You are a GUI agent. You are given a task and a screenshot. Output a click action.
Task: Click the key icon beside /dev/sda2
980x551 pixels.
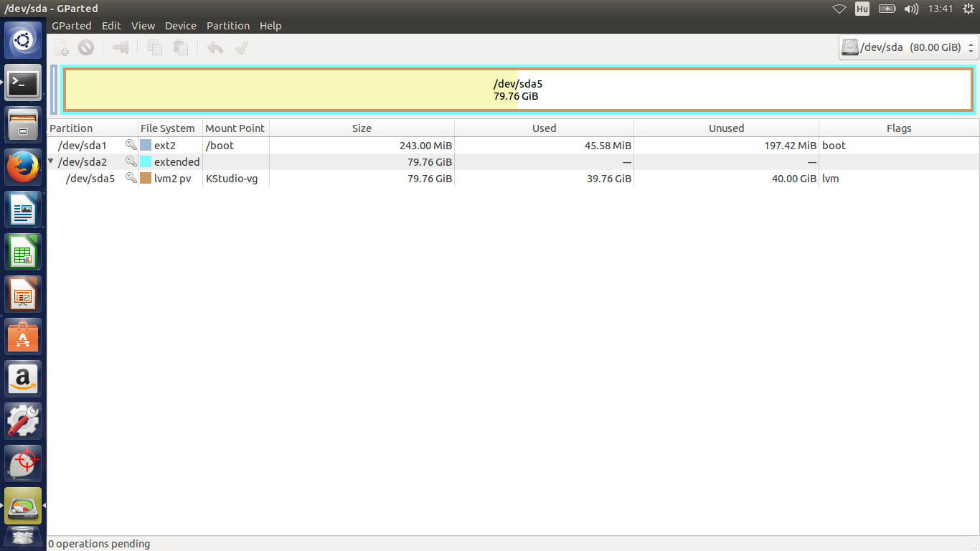point(131,161)
